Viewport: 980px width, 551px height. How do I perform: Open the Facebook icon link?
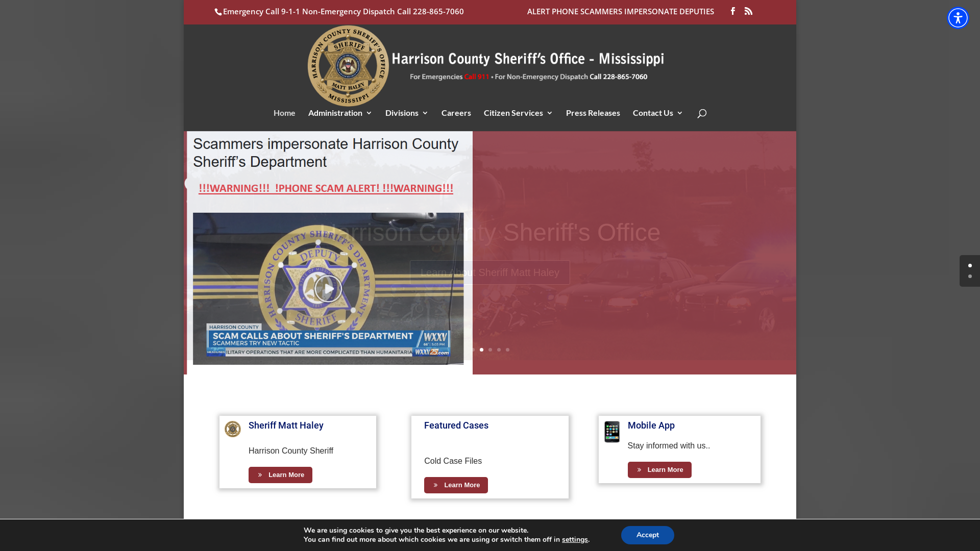(x=732, y=11)
